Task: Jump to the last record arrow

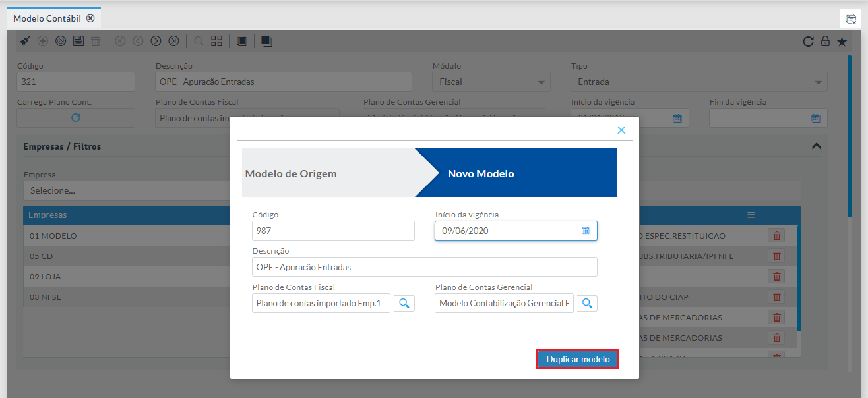Action: (173, 41)
